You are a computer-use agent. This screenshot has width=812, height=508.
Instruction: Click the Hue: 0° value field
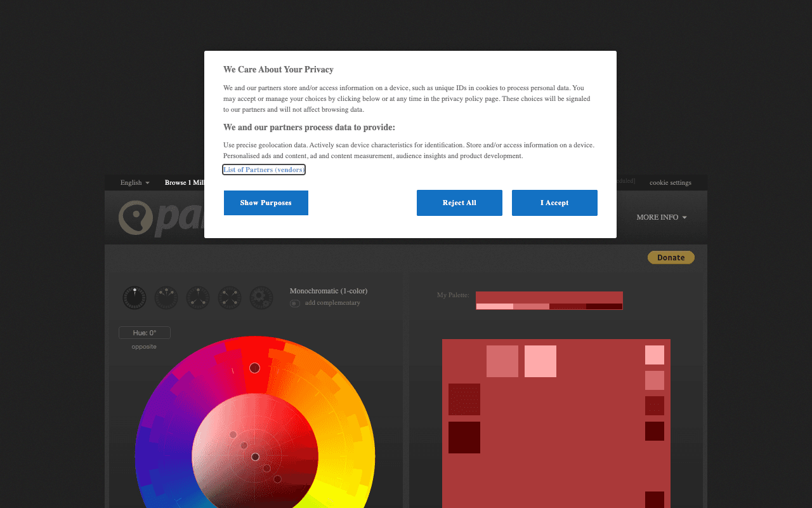(145, 333)
